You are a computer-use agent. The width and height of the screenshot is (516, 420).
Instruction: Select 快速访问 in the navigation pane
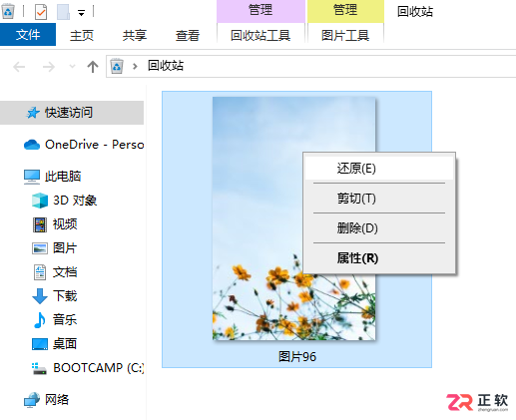72,113
